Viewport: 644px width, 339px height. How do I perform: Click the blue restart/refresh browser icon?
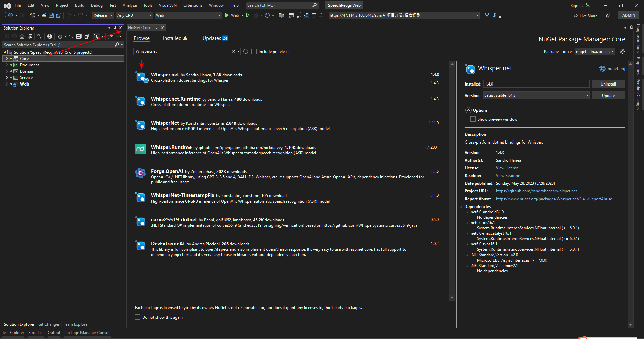tap(267, 15)
